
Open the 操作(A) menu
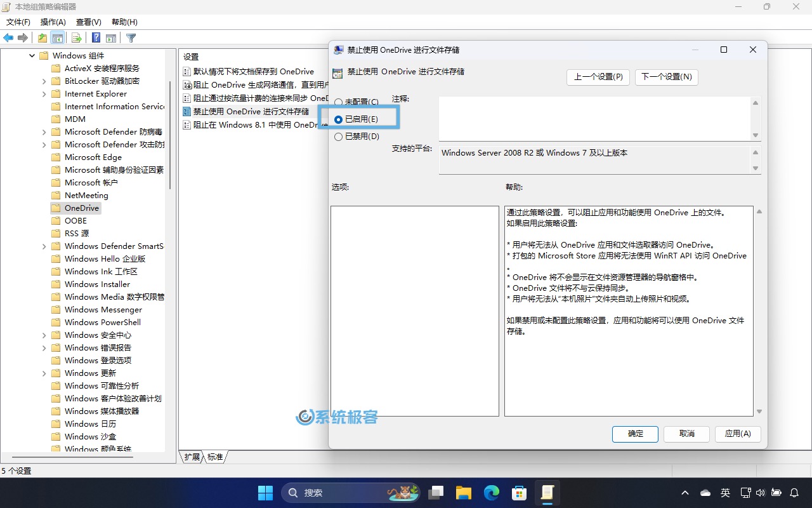pos(53,22)
